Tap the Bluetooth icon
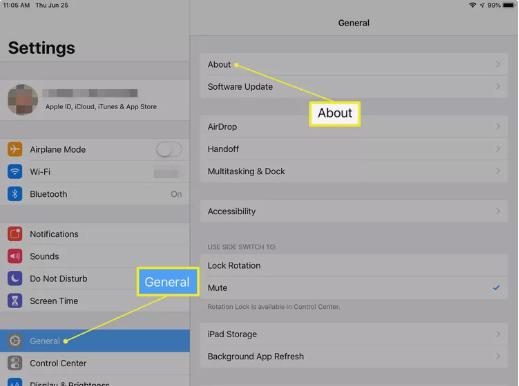 tap(15, 194)
